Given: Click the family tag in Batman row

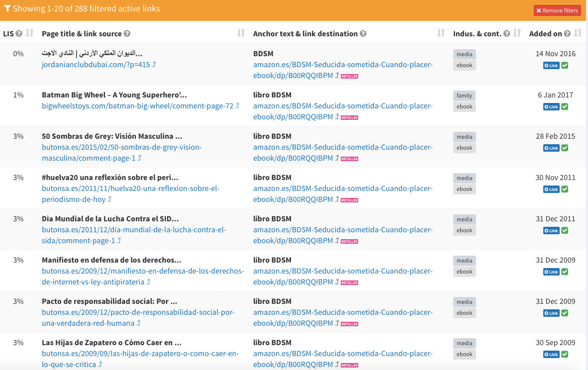Looking at the screenshot, I should (x=464, y=95).
